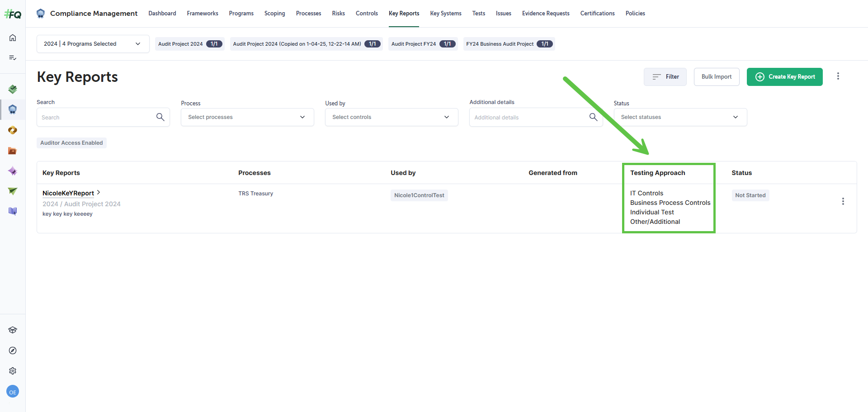868x412 pixels.
Task: Go to the Evidence Requests tab
Action: (545, 14)
